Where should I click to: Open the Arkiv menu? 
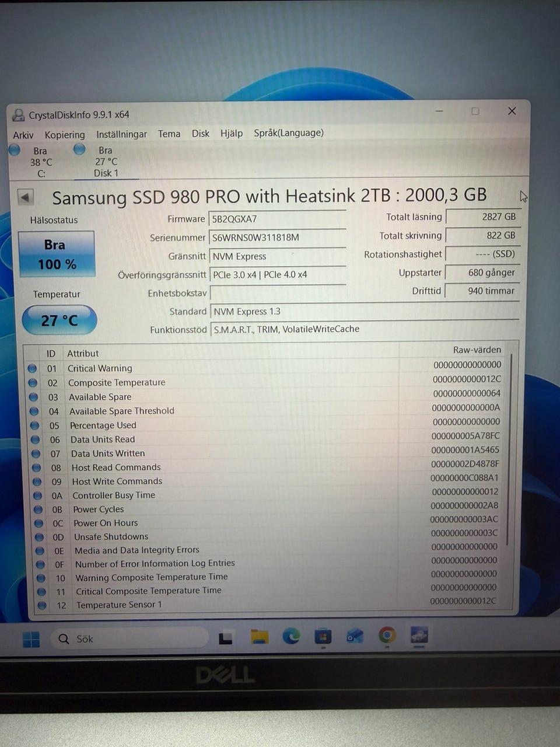click(23, 135)
